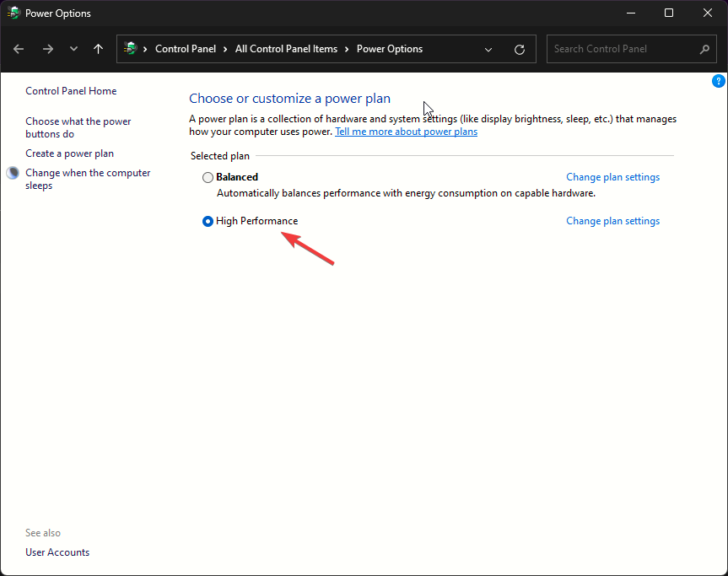Select the Balanced power plan
This screenshot has width=728, height=576.
pos(208,178)
